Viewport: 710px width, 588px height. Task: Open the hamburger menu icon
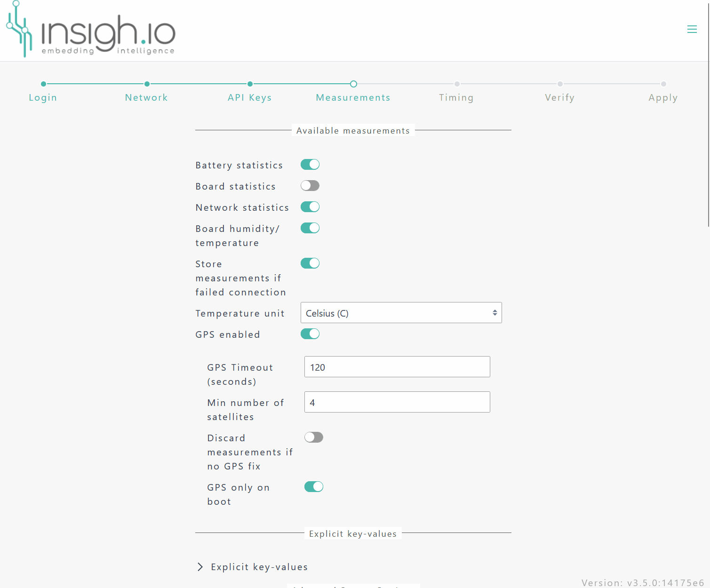coord(692,29)
